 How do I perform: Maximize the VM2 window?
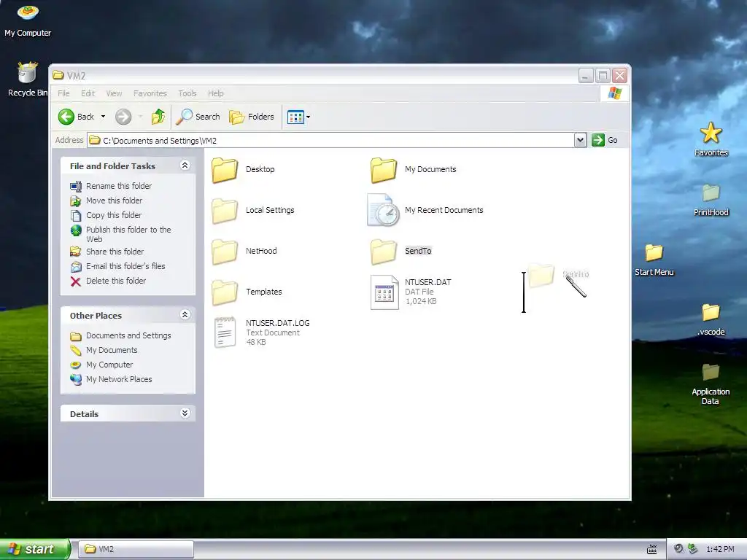click(x=603, y=75)
